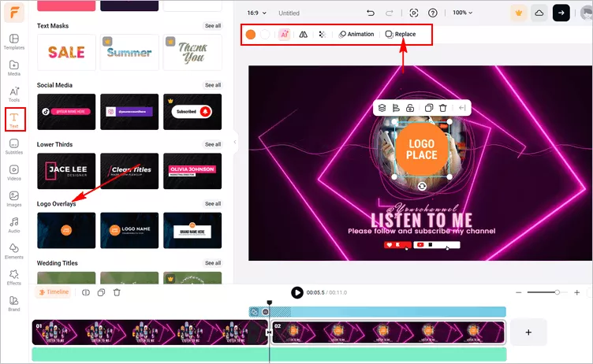Viewport: 593px width, 364px height.
Task: Toggle the Timeline view button
Action: pyautogui.click(x=54, y=292)
